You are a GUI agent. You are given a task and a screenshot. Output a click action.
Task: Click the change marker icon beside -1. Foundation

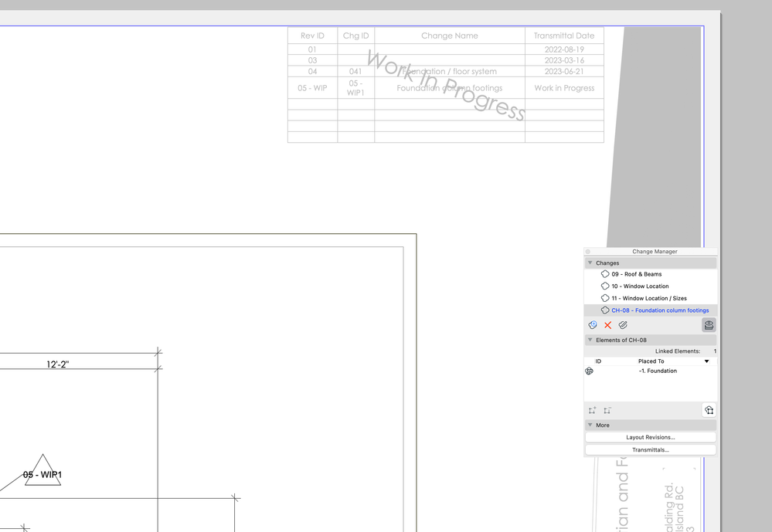589,371
